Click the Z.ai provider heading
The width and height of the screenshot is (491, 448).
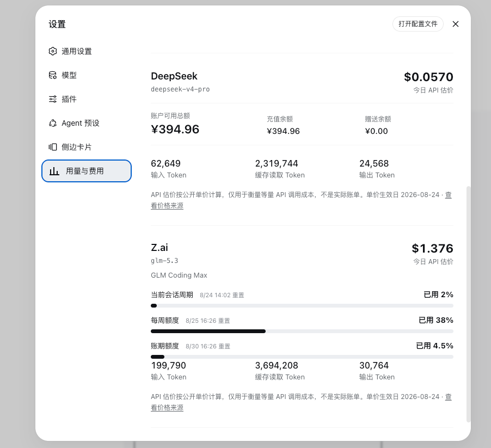point(159,248)
